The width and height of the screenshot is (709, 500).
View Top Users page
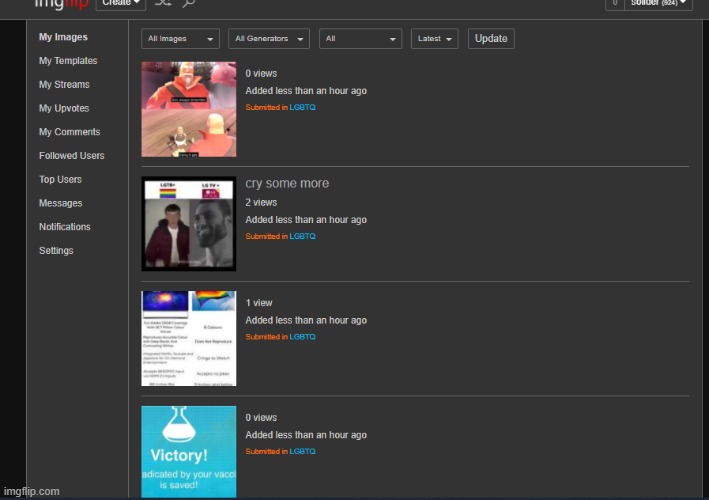[60, 179]
